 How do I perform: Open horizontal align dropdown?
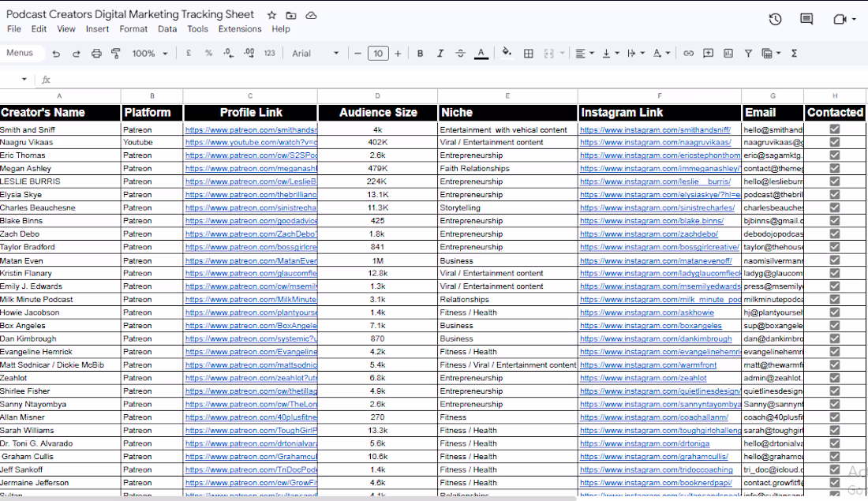pos(585,53)
